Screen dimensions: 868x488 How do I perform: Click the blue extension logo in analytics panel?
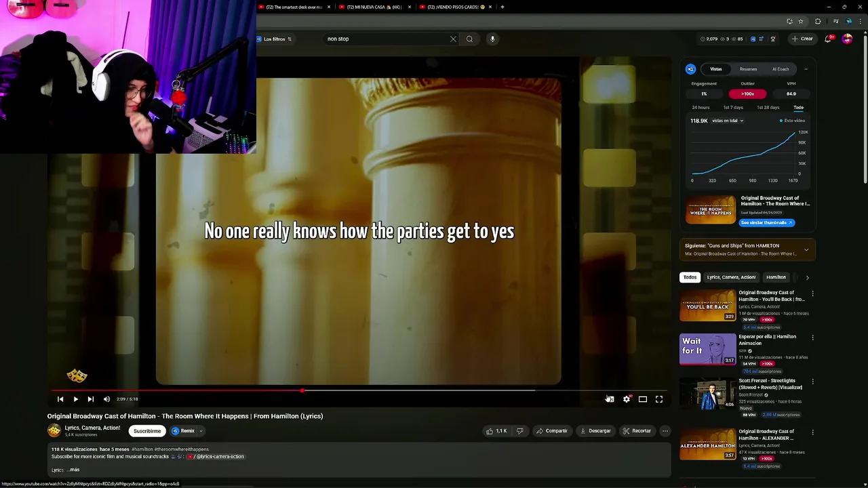pyautogui.click(x=690, y=69)
